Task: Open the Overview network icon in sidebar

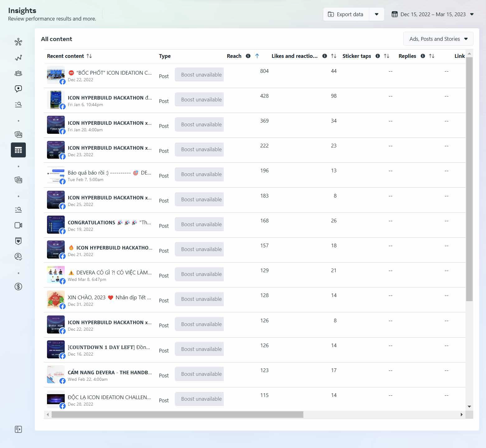Action: click(18, 42)
